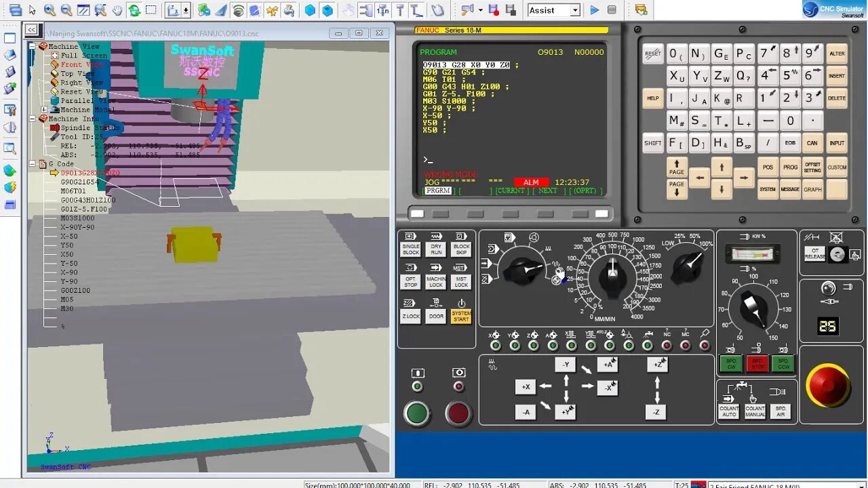Select the SYSTEM function key
This screenshot has height=488, width=868.
pyautogui.click(x=768, y=189)
